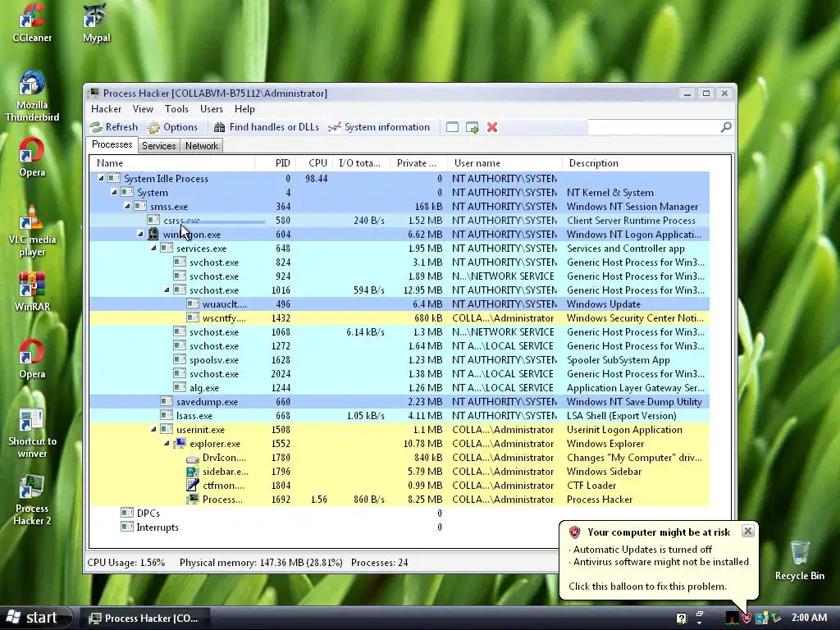Image resolution: width=840 pixels, height=630 pixels.
Task: Select the lsass.exe process row
Action: [x=399, y=415]
